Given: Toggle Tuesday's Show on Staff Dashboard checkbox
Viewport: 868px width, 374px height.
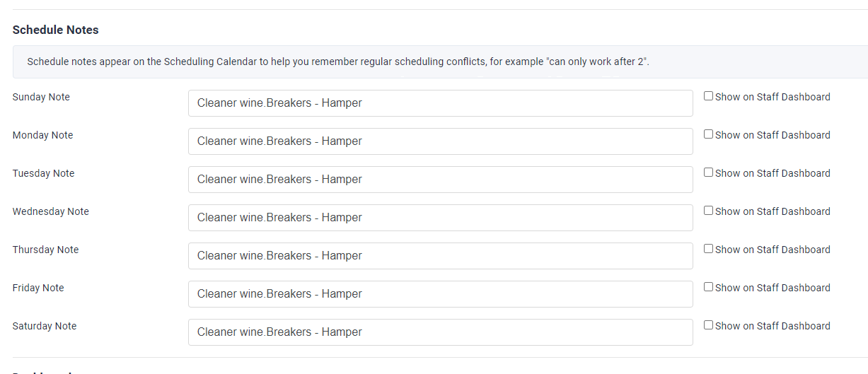Looking at the screenshot, I should pyautogui.click(x=708, y=173).
